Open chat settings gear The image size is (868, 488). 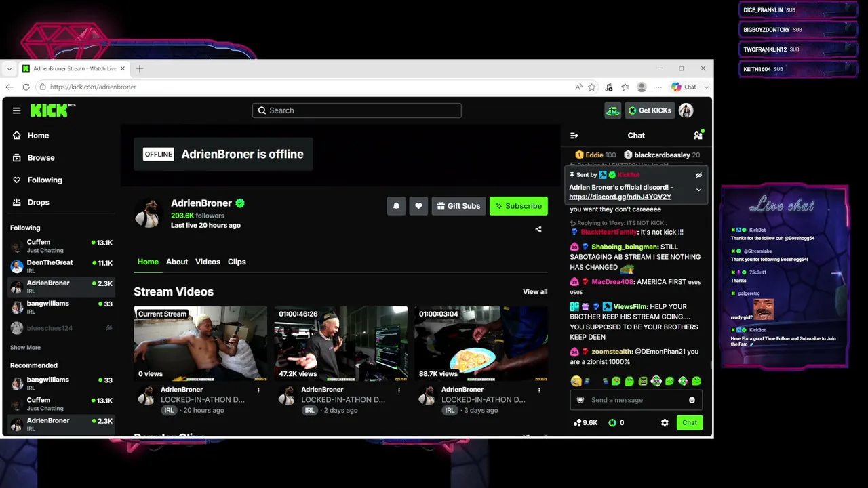[665, 423]
